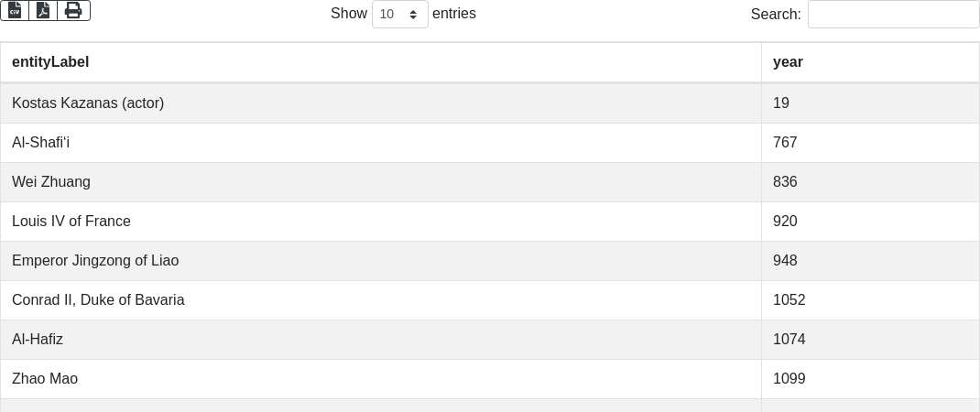
Task: Select the Al-Hafiz row
Action: pos(38,340)
